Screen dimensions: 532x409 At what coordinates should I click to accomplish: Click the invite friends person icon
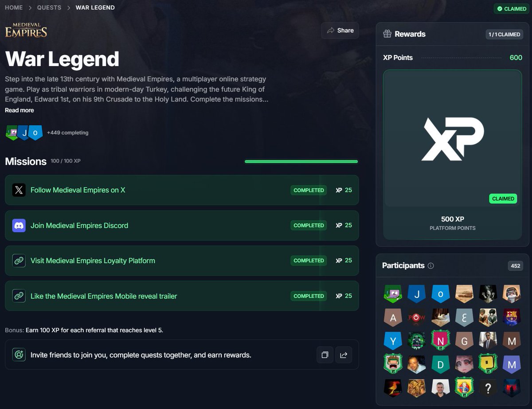(19, 355)
